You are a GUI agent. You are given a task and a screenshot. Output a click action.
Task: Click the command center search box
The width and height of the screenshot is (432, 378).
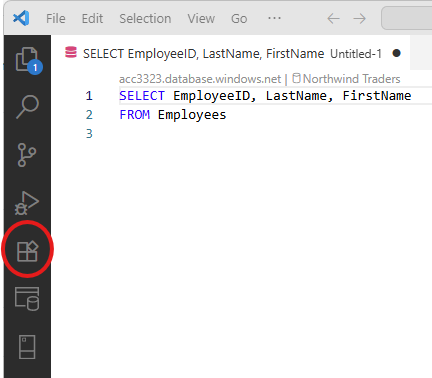point(407,18)
